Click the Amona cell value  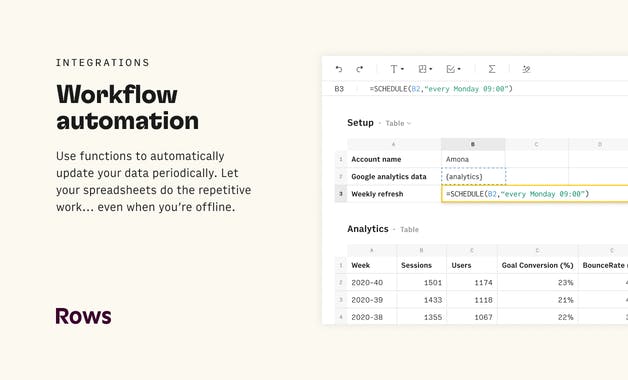(473, 159)
